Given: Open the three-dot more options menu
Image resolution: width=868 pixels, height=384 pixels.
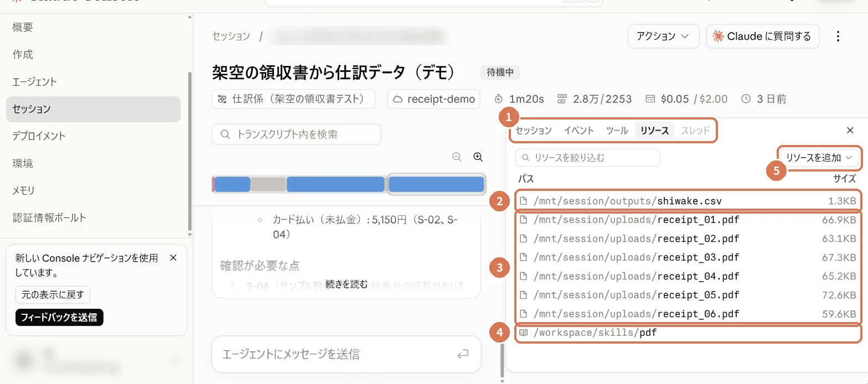Looking at the screenshot, I should 838,36.
